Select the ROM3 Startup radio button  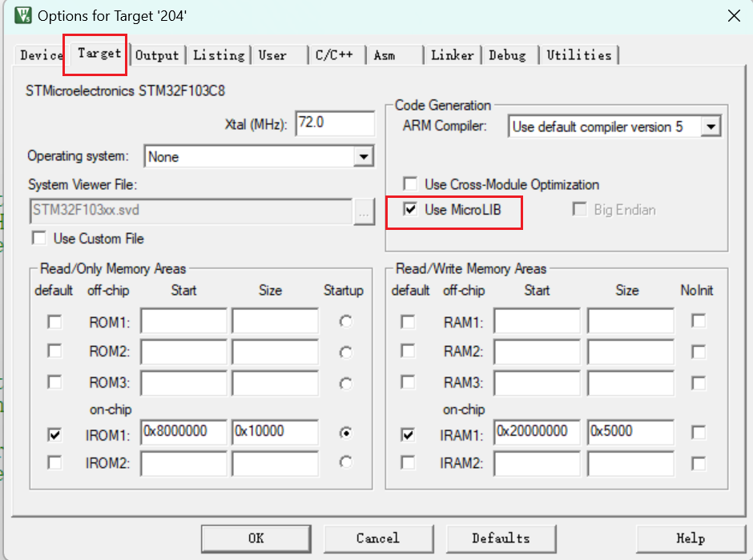coord(346,384)
